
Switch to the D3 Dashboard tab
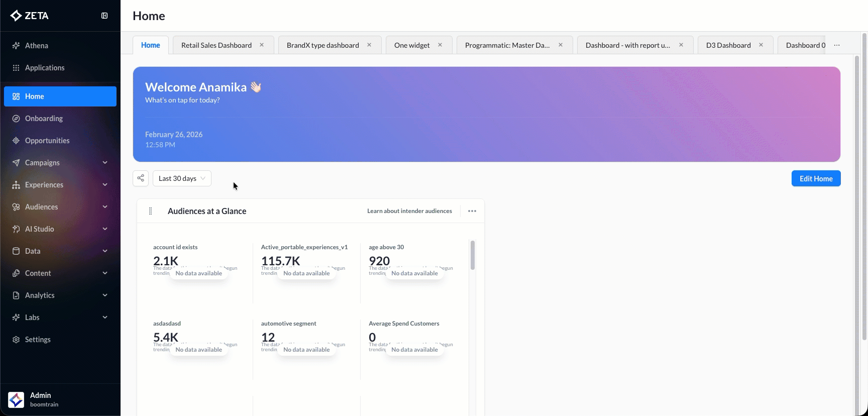coord(728,45)
